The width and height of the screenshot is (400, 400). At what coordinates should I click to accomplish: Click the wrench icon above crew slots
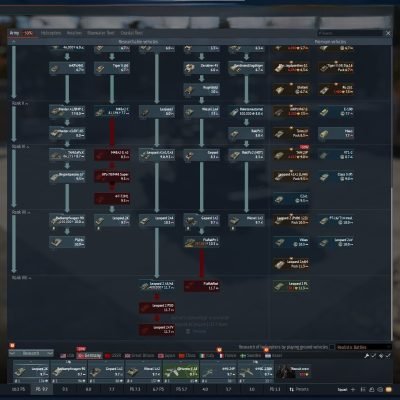tap(366, 356)
